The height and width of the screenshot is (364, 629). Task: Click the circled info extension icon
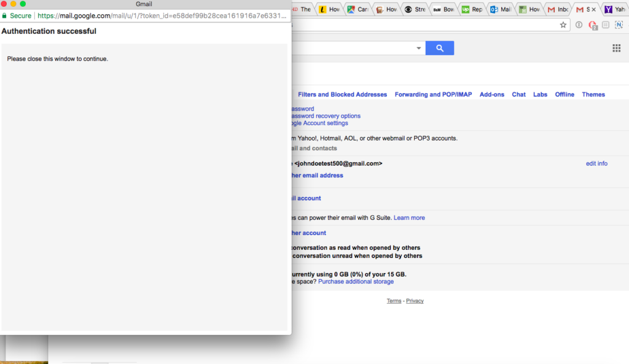(578, 25)
